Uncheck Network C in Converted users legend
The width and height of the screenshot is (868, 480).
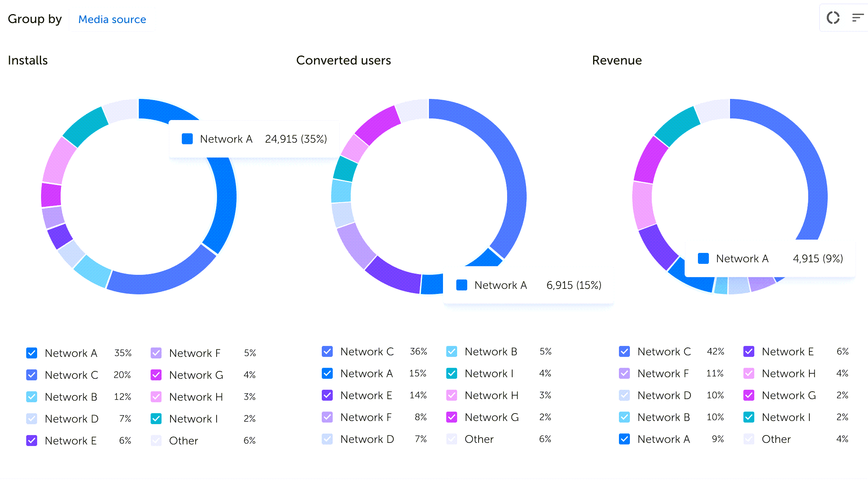(x=327, y=351)
